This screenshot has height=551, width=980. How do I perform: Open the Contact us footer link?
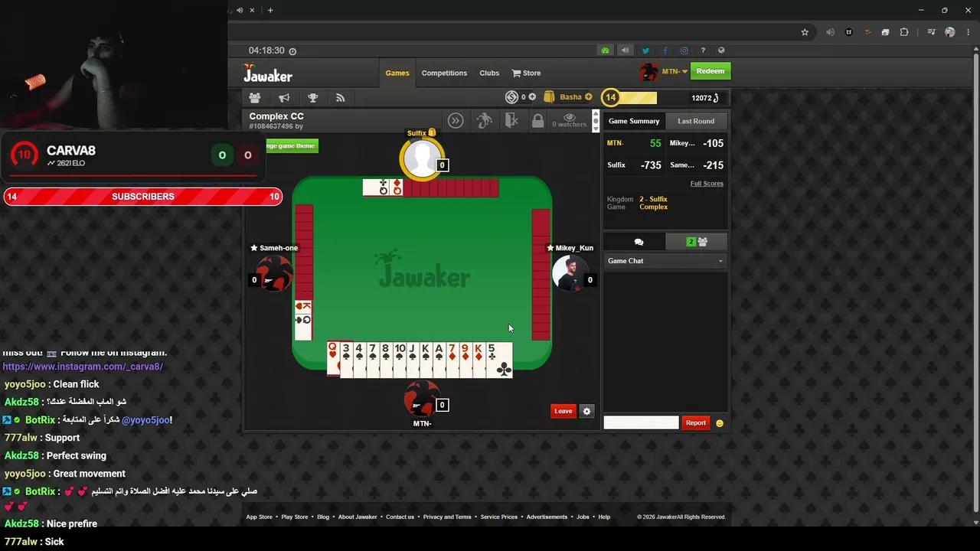pos(400,517)
